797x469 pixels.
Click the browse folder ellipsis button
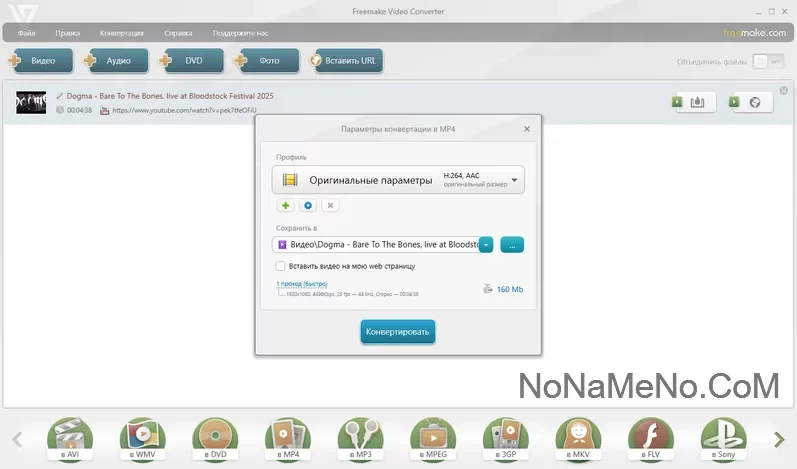(x=512, y=245)
